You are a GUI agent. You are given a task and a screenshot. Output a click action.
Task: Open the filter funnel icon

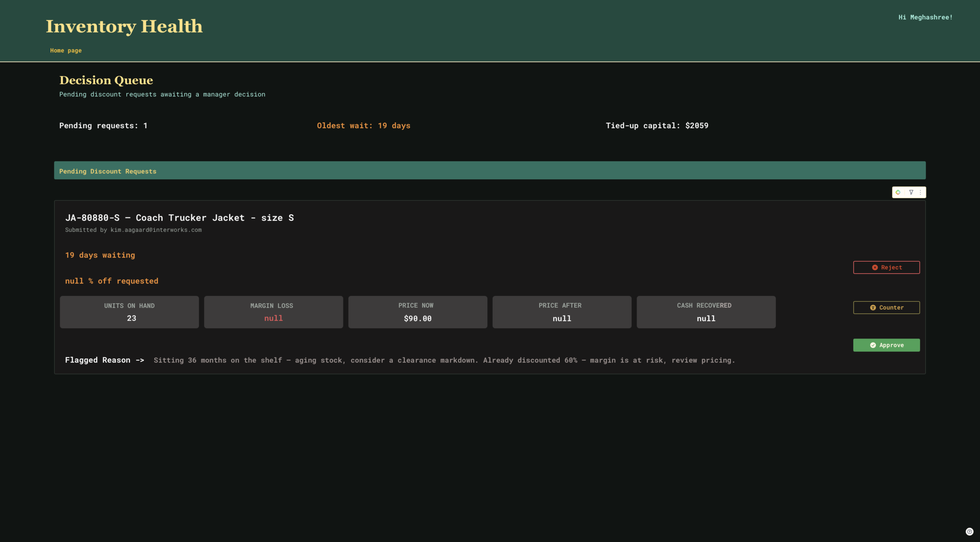click(x=911, y=192)
